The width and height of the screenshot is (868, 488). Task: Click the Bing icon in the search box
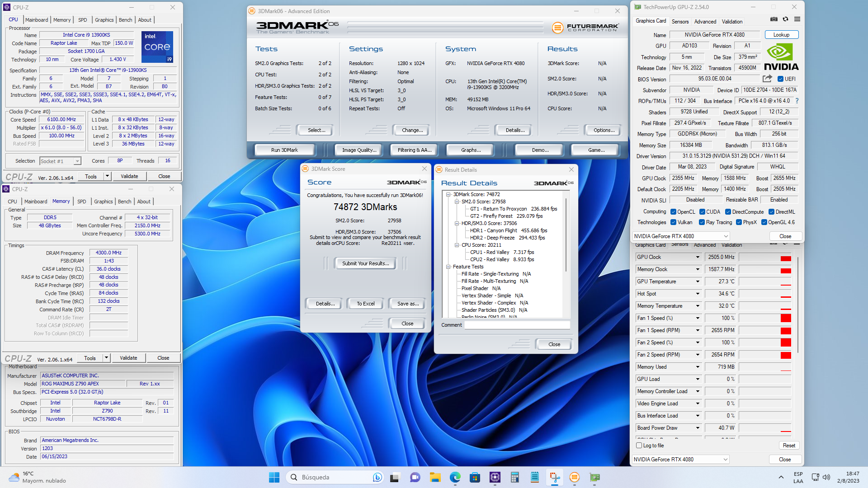coord(377,477)
